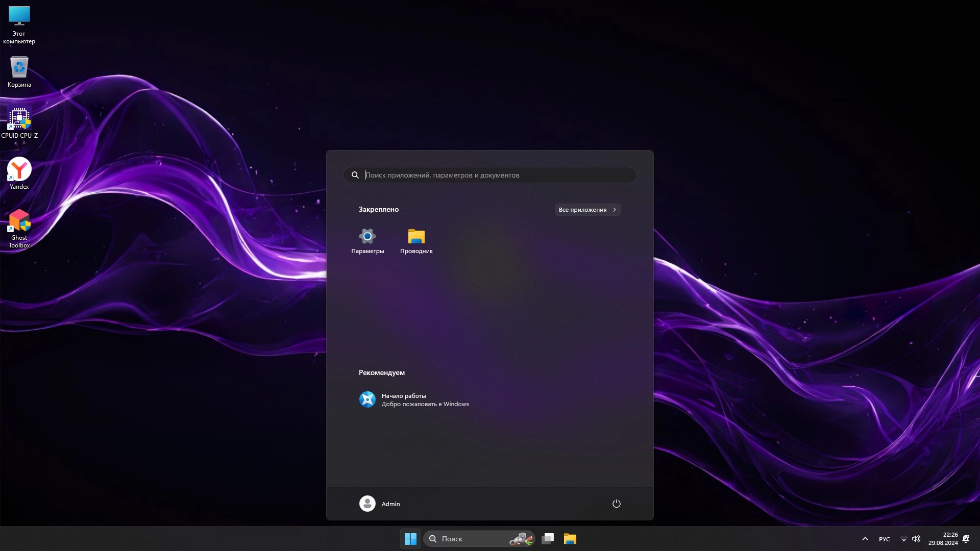Image resolution: width=980 pixels, height=551 pixels.
Task: Open Начало работы recommended item
Action: click(x=413, y=399)
